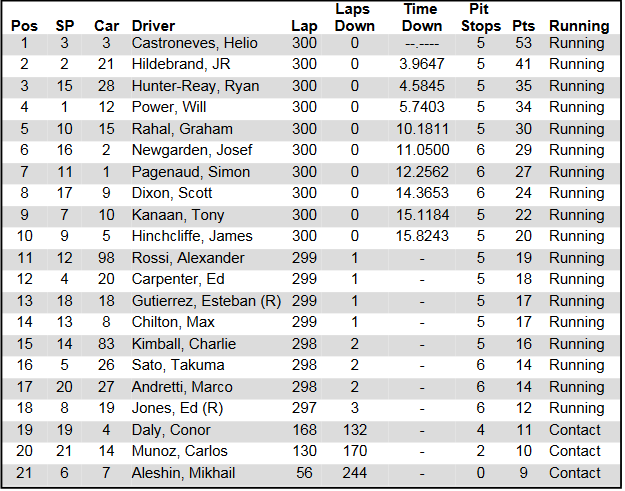Click the Pit Stops column header
This screenshot has height=491, width=625.
481,18
